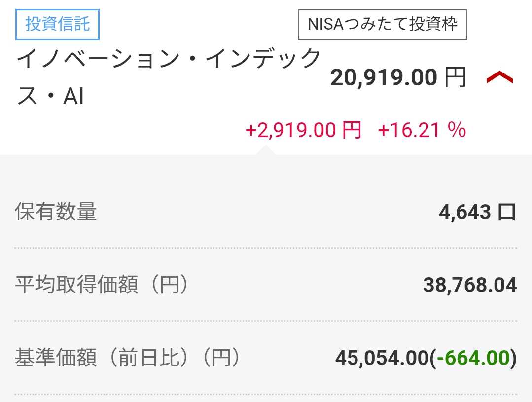Click the 38,768.04 average cost value
The height and width of the screenshot is (402, 532).
469,285
